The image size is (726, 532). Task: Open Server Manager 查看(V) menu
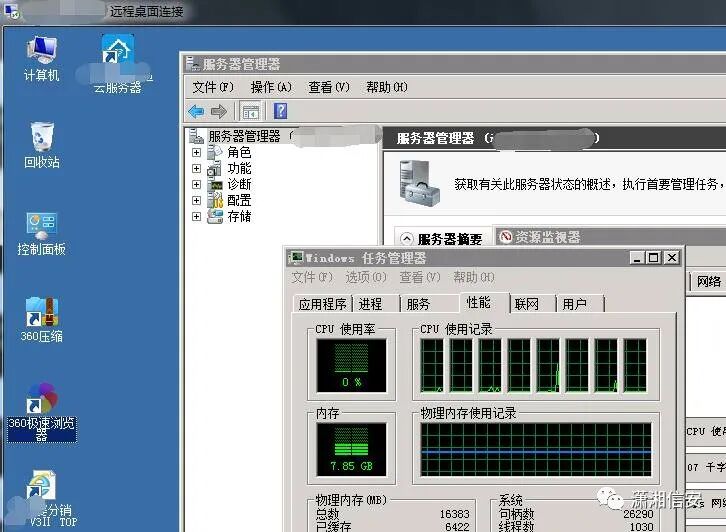(329, 87)
